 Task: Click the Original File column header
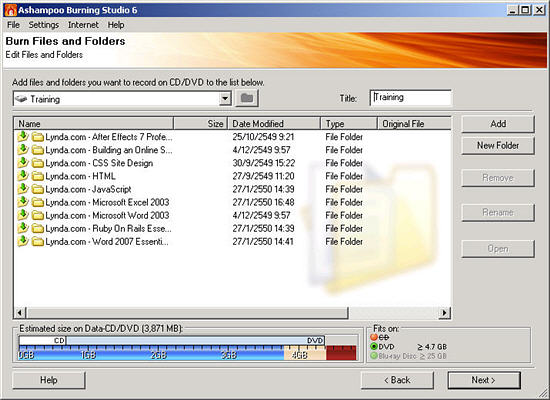[414, 124]
